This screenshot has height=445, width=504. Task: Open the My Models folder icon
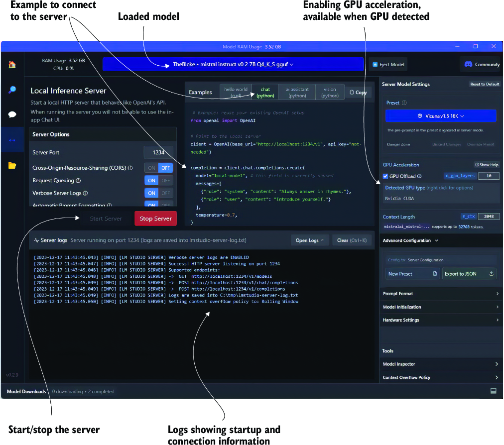[12, 165]
